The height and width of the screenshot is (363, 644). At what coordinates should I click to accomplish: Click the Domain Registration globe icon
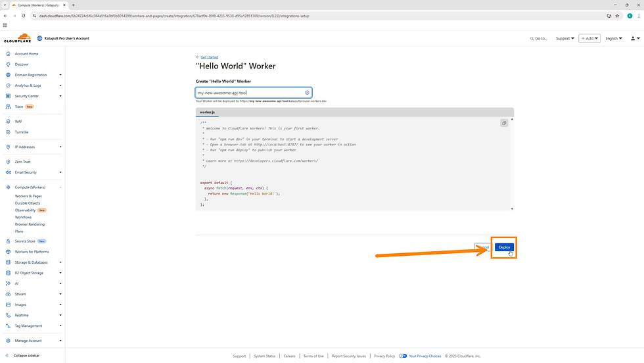8,75
